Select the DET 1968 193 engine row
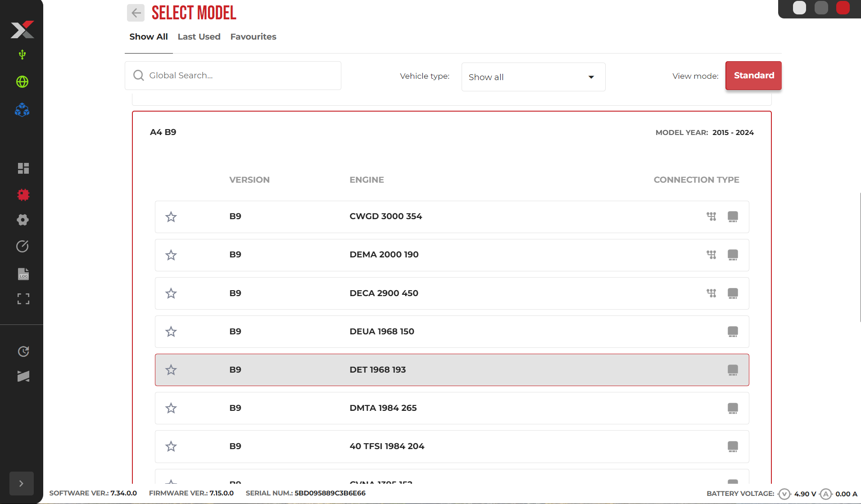 (x=452, y=370)
